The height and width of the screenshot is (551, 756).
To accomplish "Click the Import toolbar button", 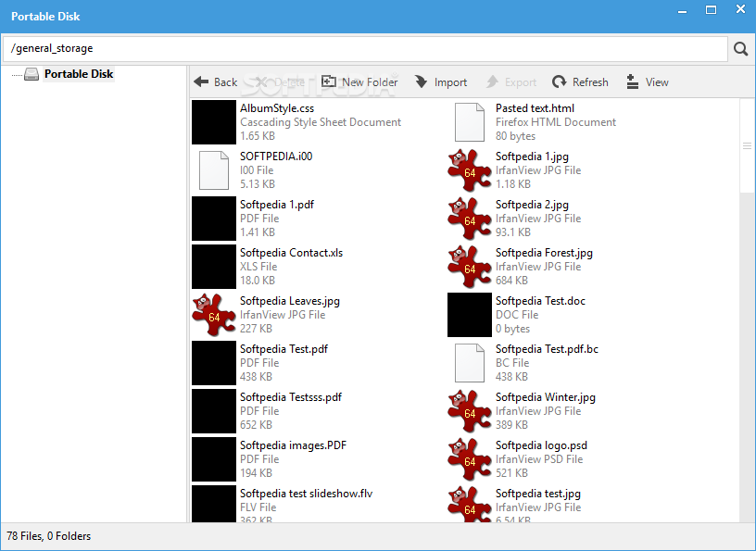I will (x=441, y=81).
